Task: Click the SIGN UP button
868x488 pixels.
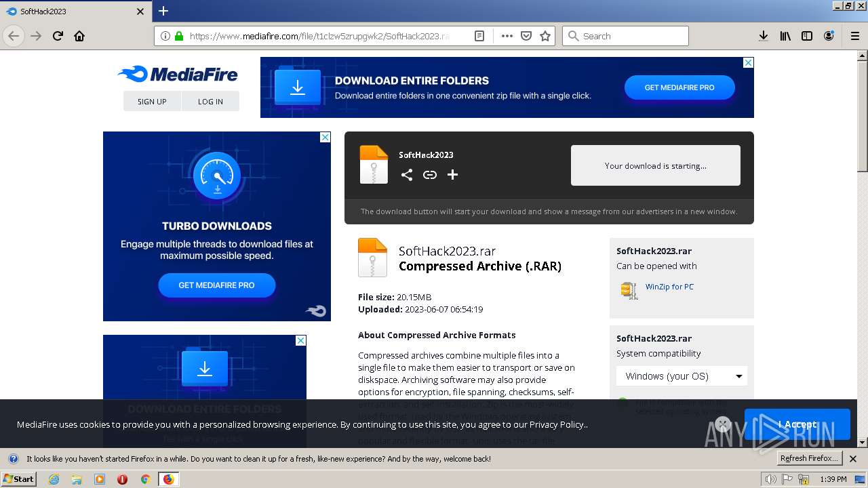Action: (152, 101)
